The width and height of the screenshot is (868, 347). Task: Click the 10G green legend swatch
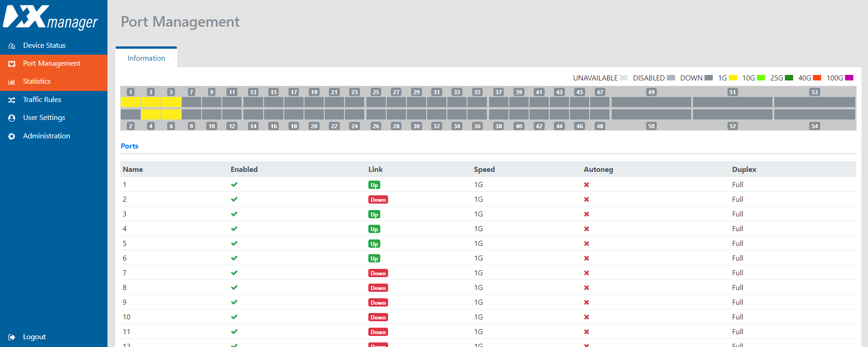point(761,78)
